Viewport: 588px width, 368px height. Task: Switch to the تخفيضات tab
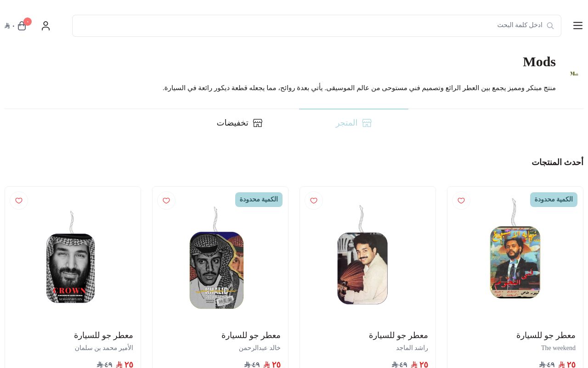coord(239,123)
